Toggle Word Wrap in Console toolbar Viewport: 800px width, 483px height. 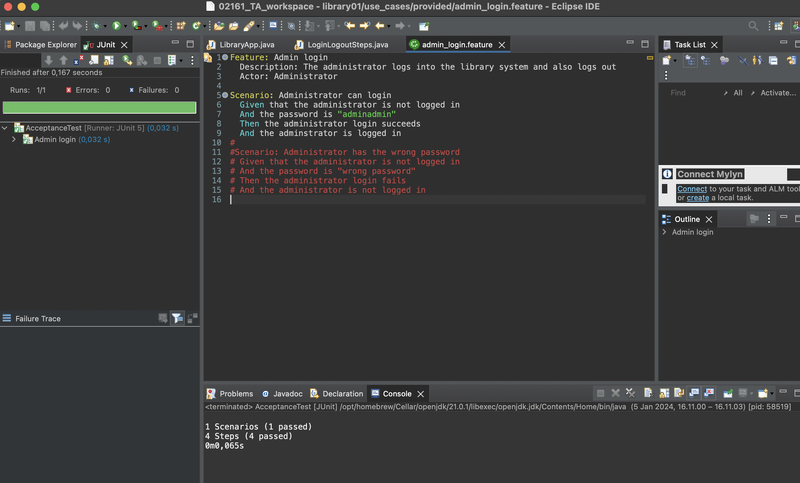point(679,393)
